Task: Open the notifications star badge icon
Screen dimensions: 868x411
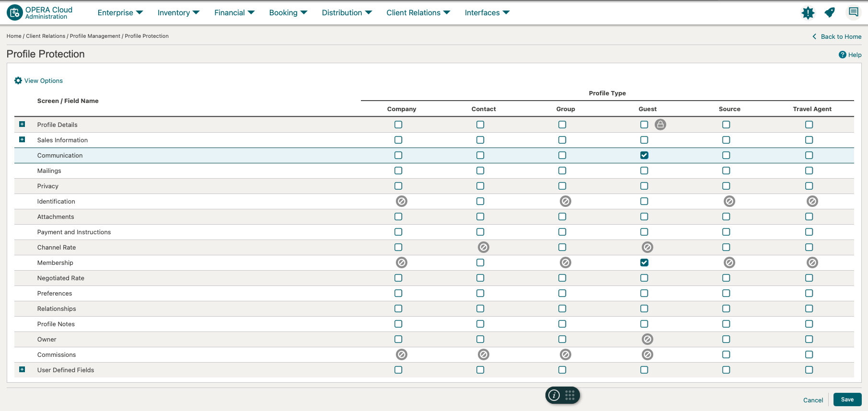Action: click(808, 13)
